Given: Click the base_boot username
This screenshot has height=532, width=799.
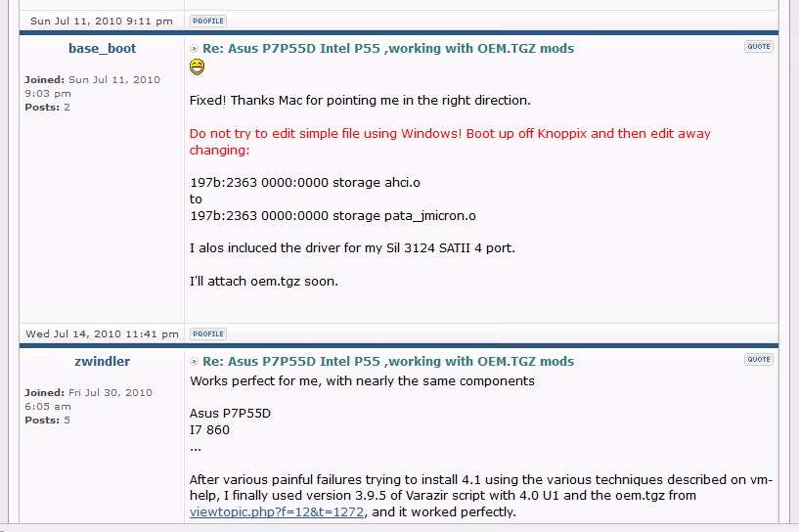Looking at the screenshot, I should [102, 48].
